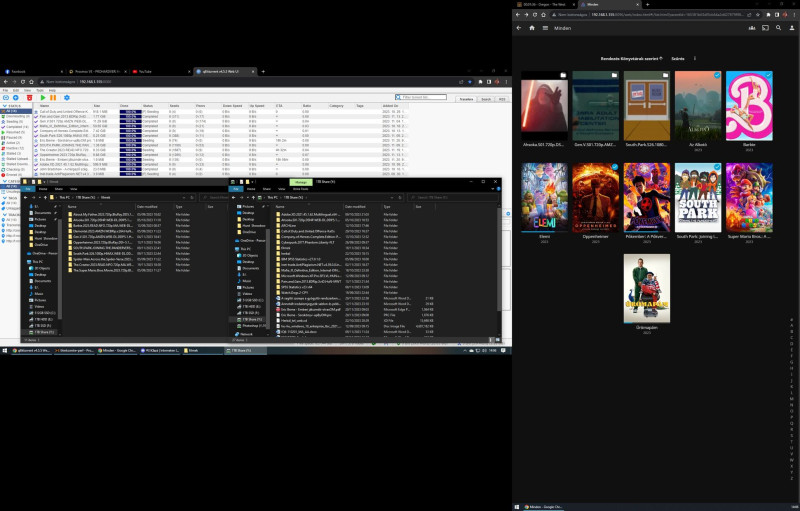Click the Jellyfin home icon
Screen dimensions: 800x511
[x=532, y=28]
